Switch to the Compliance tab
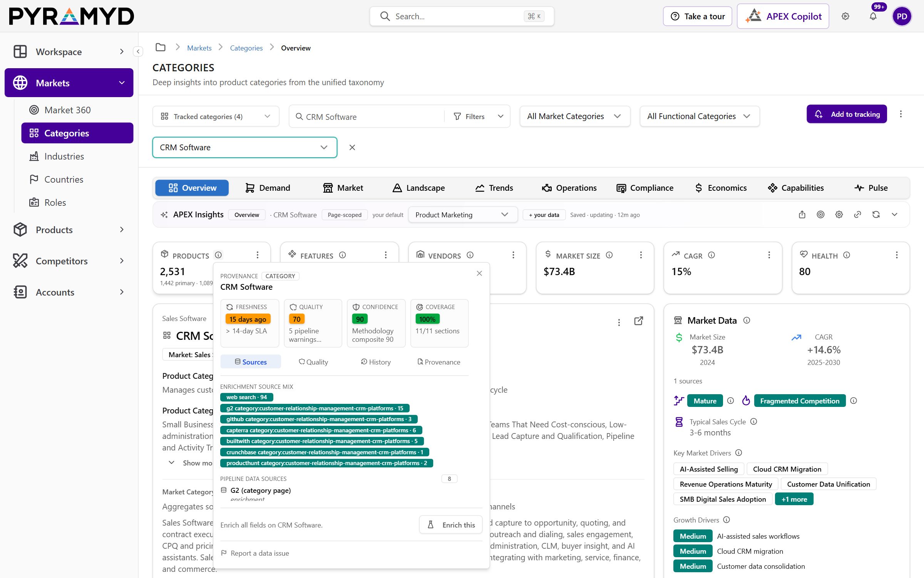Viewport: 924px width, 578px height. point(645,188)
